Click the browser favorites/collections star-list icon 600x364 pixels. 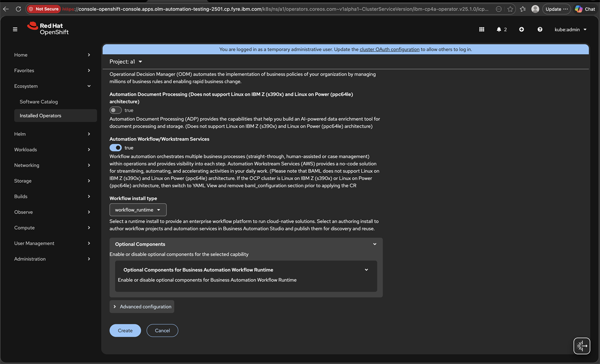click(522, 9)
